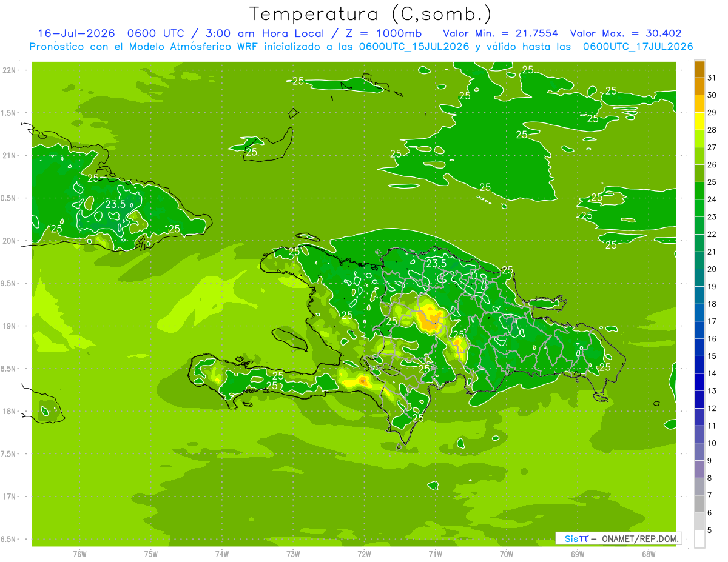Click the 76W longitude axis label
Image resolution: width=728 pixels, height=562 pixels.
click(x=79, y=554)
